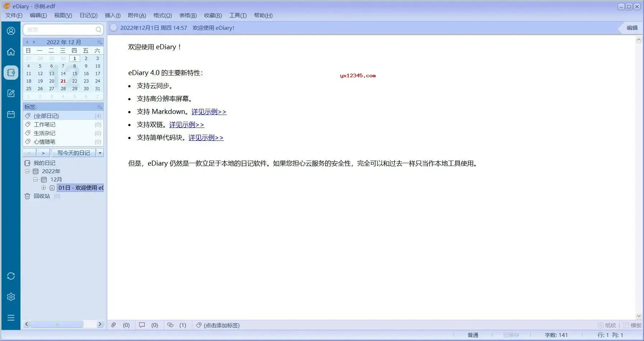644x341 pixels.
Task: Open the calendar icon in sidebar
Action: click(x=11, y=114)
